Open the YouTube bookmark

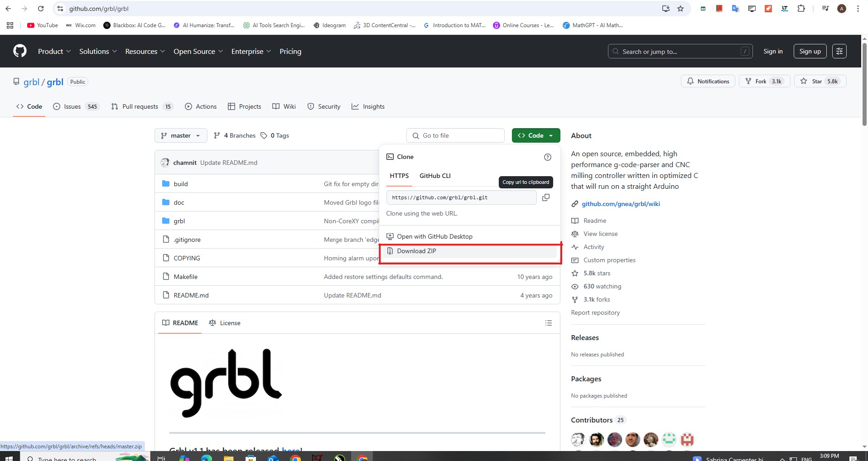pyautogui.click(x=43, y=25)
